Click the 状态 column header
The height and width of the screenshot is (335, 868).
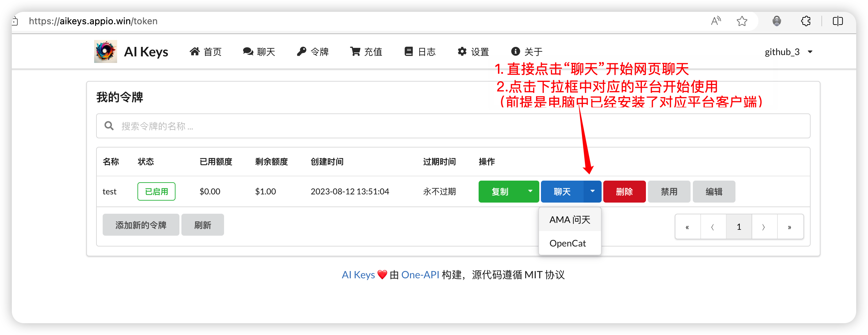tap(146, 162)
